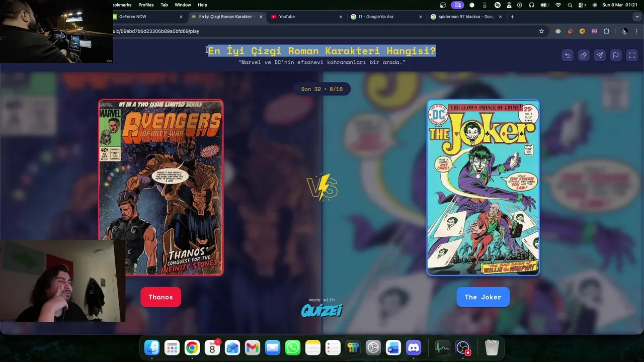Image resolution: width=644 pixels, height=362 pixels.
Task: Click the undo last choice icon
Action: [568, 55]
